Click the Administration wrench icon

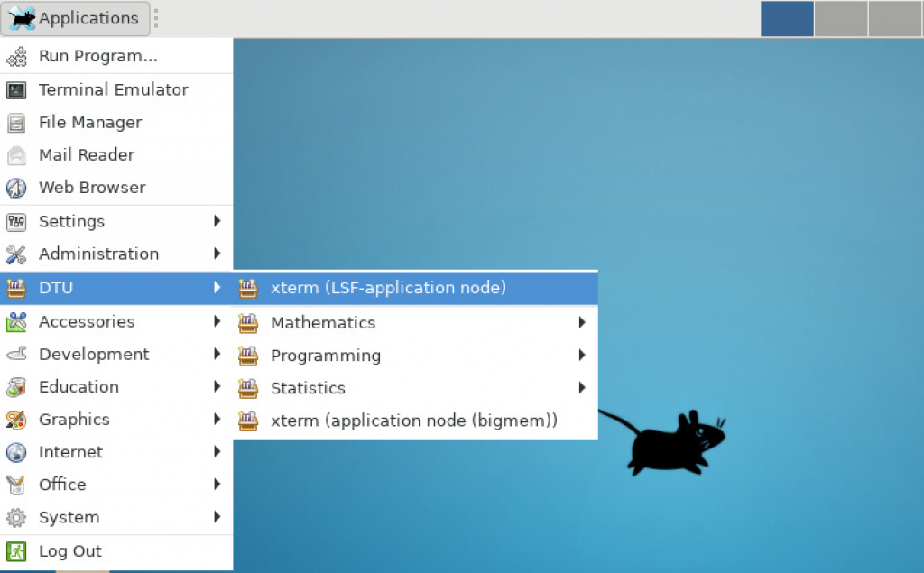pyautogui.click(x=18, y=254)
